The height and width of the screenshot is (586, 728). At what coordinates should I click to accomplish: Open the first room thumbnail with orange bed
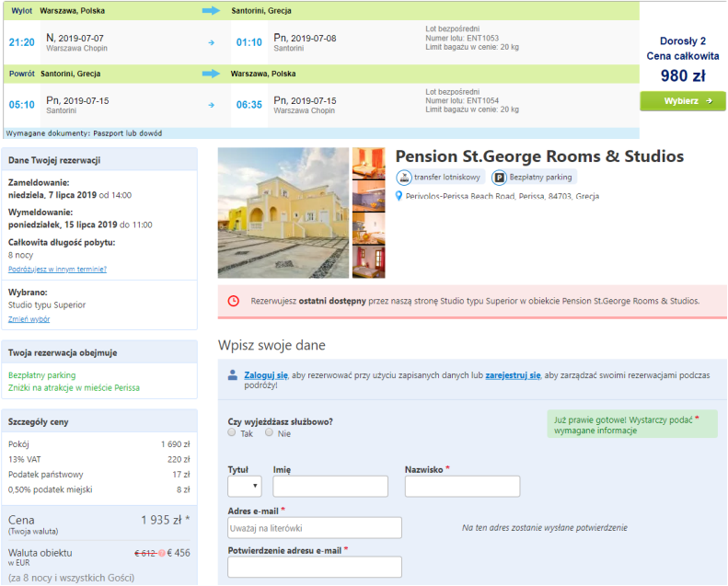[x=369, y=164]
